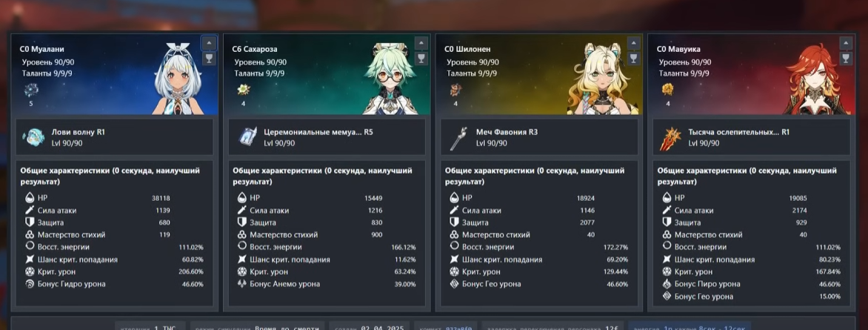868x330 pixels.
Task: Click Шилонен's Восст. энергии value 172.27%
Action: tap(615, 248)
